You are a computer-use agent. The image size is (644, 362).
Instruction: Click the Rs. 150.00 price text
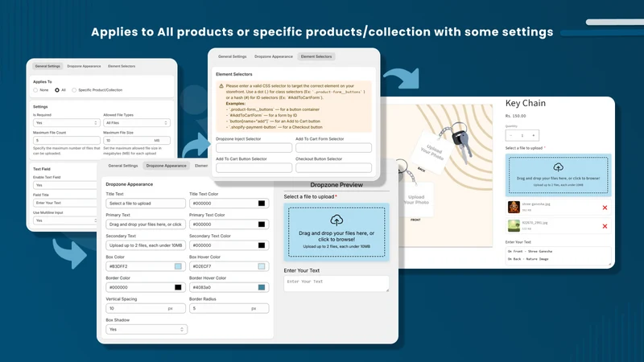pyautogui.click(x=515, y=116)
